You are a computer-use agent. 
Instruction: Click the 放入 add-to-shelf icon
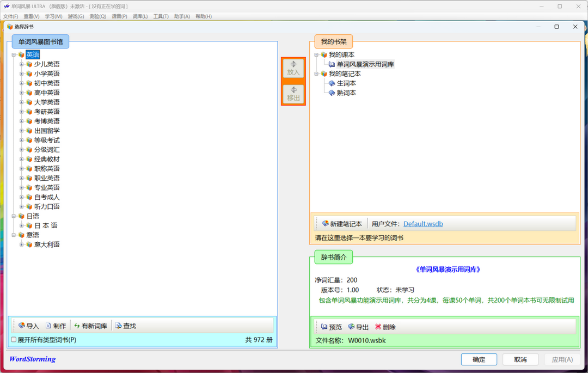293,69
